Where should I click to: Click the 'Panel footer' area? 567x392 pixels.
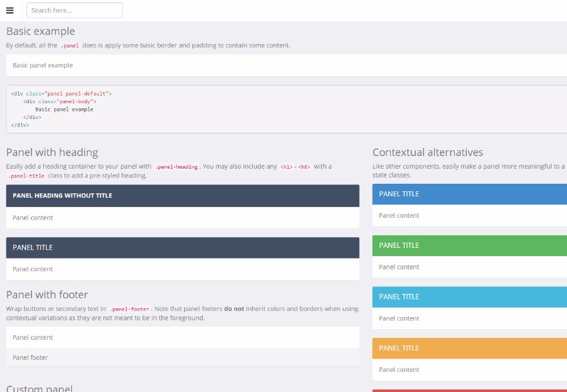[x=182, y=357]
